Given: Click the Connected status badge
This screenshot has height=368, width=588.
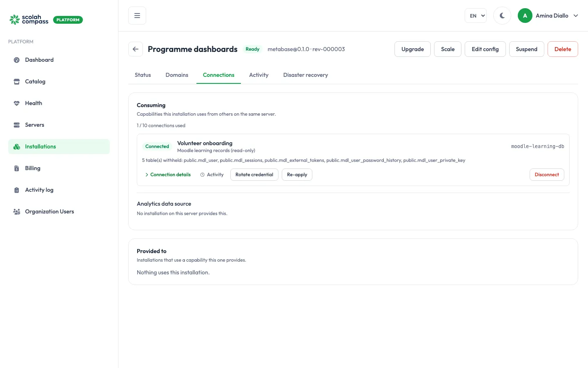Looking at the screenshot, I should [157, 146].
